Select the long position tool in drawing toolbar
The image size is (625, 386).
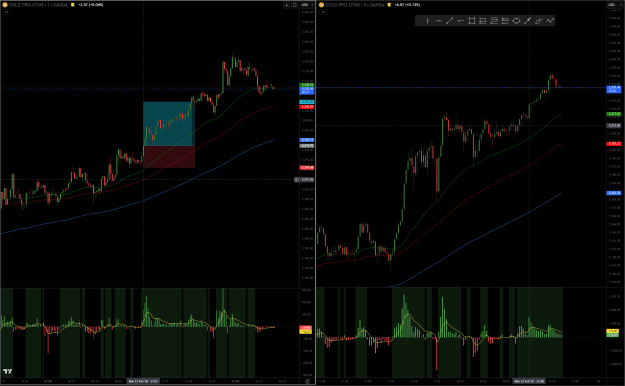click(483, 21)
